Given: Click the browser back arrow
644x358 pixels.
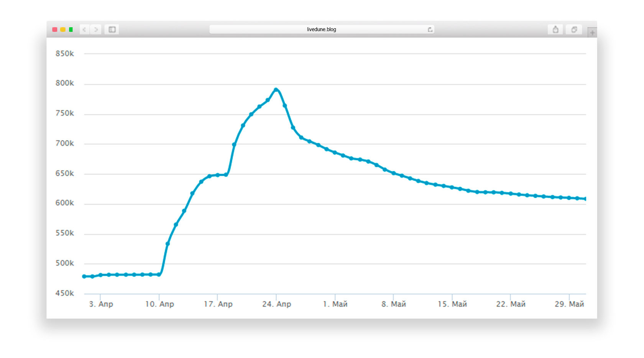Looking at the screenshot, I should coord(84,30).
